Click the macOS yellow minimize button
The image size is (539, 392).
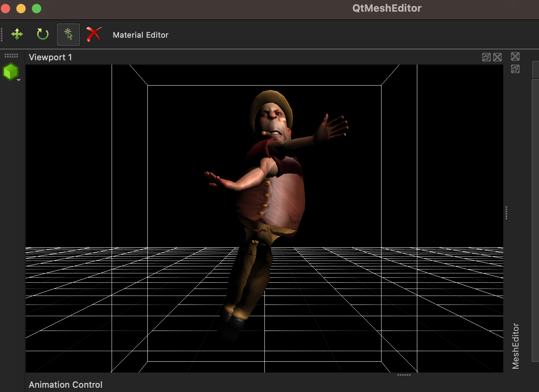pos(21,9)
